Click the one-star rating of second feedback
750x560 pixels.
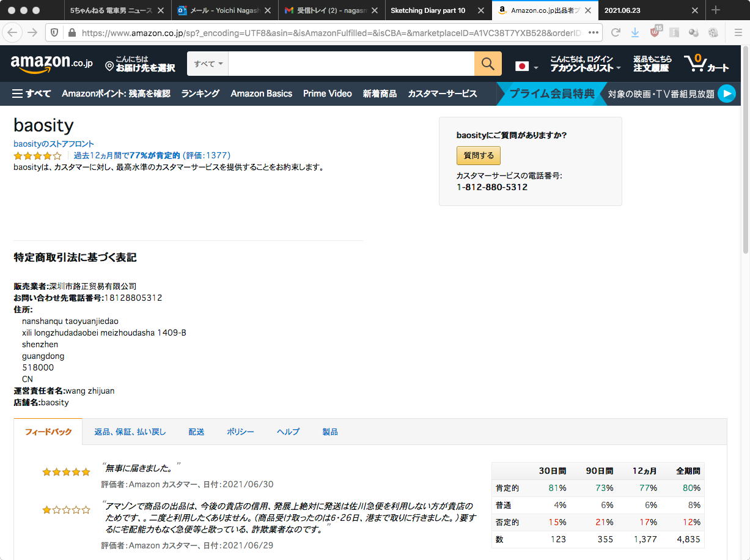click(x=66, y=510)
